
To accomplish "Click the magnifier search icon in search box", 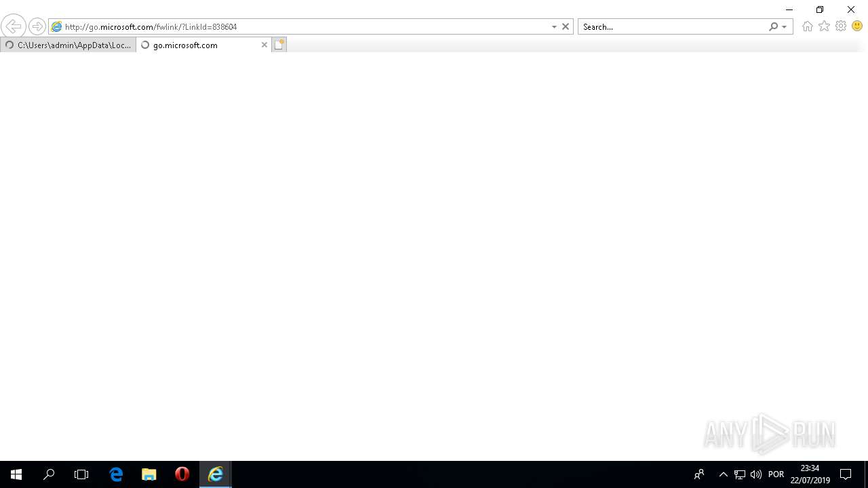I will [x=773, y=26].
